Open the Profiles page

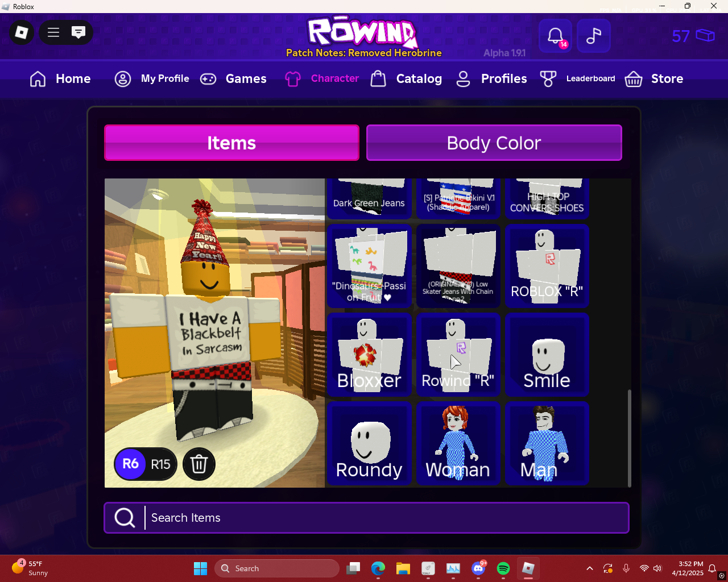coord(491,78)
